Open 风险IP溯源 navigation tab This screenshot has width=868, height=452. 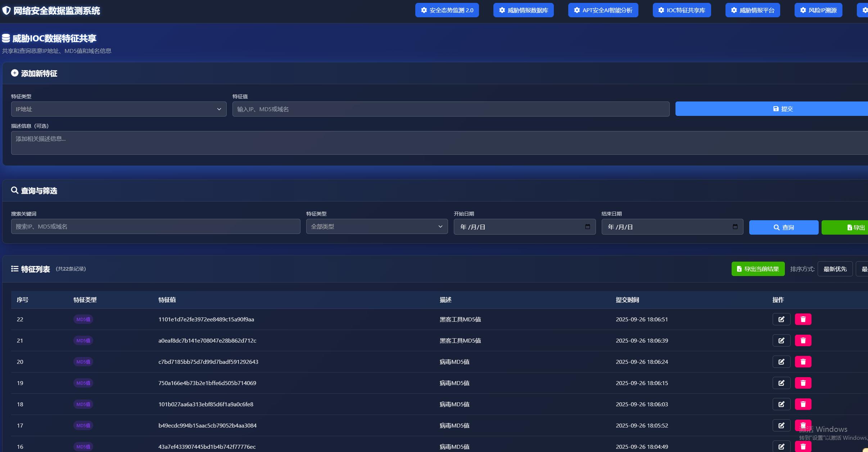(818, 10)
